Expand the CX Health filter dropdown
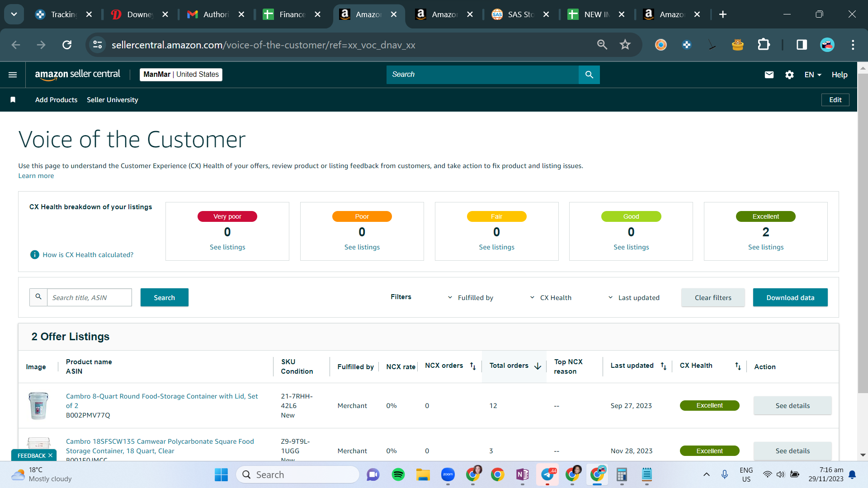This screenshot has width=868, height=488. (x=551, y=298)
